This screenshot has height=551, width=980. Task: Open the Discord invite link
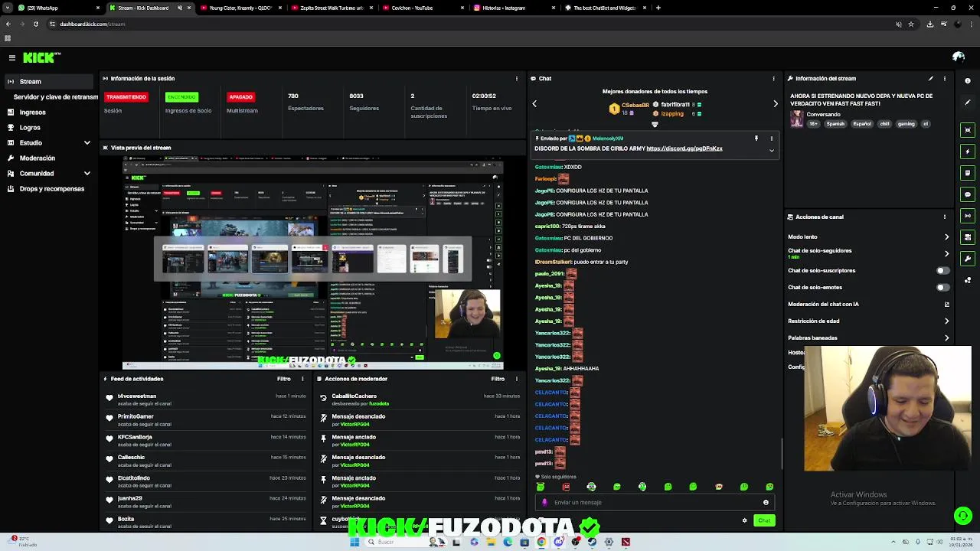[x=684, y=148]
